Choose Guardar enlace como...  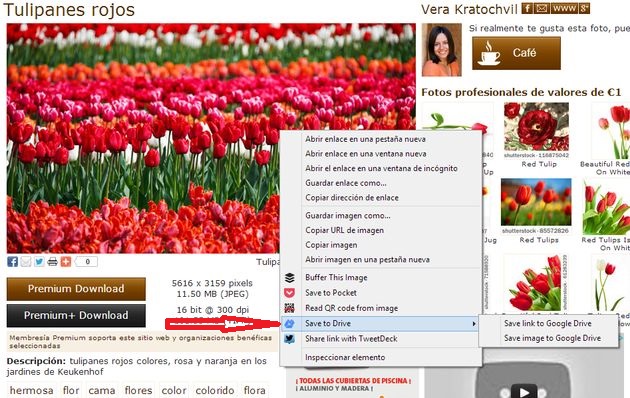click(x=346, y=183)
